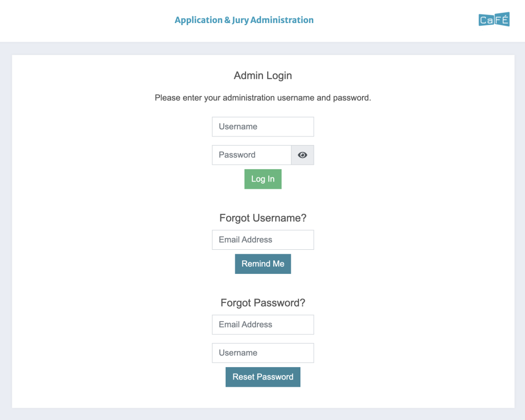This screenshot has width=525, height=420.
Task: Select the Email Address field under Forgot Username
Action: coord(262,239)
